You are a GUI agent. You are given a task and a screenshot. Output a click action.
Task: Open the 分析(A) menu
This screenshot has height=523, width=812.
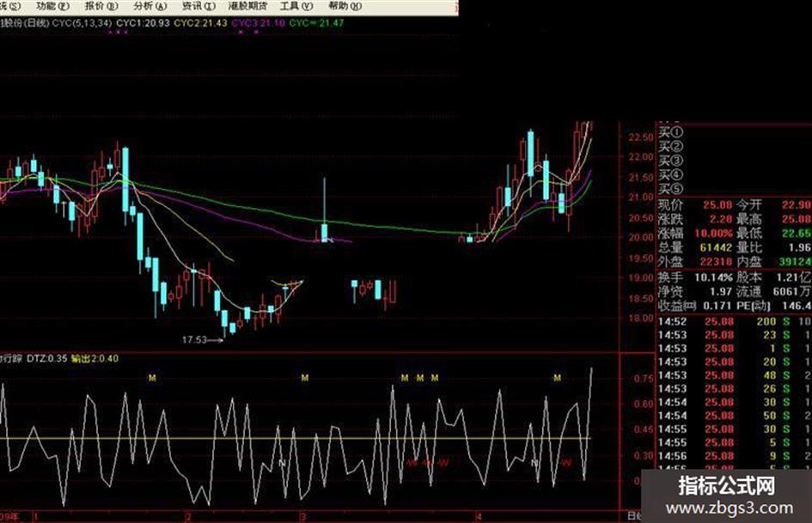click(x=150, y=6)
